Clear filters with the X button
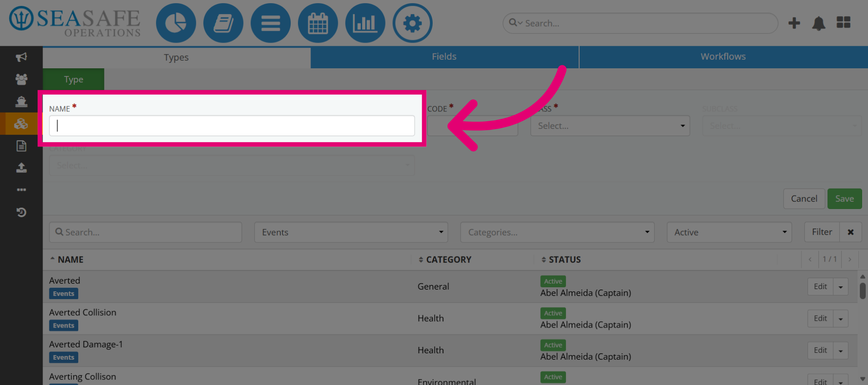The image size is (868, 385). click(x=850, y=232)
